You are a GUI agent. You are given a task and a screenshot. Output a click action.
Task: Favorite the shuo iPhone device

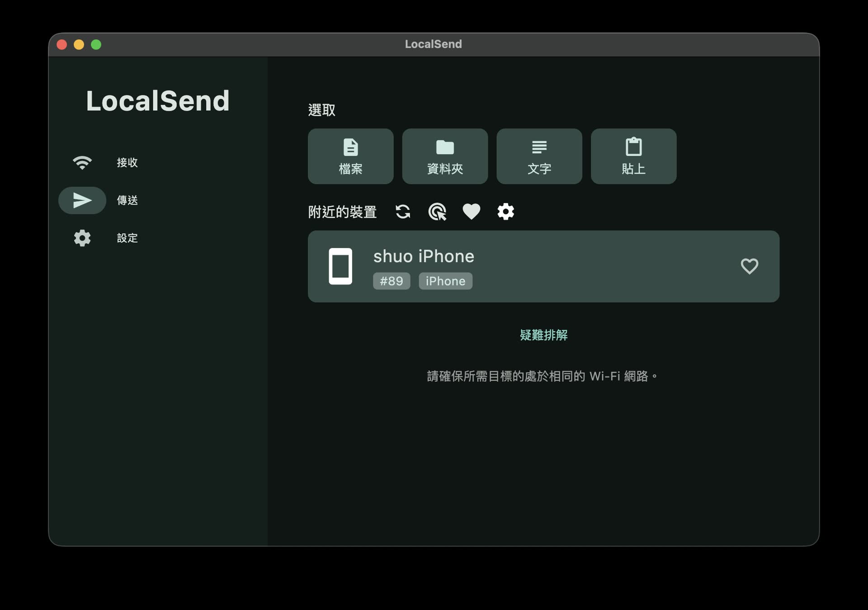749,267
